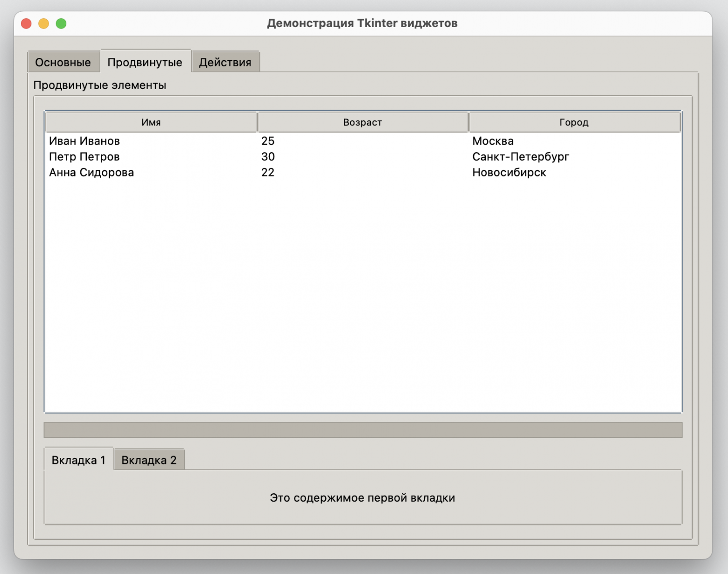Click the Продвинутые элементы frame label
The height and width of the screenshot is (574, 728).
[x=100, y=85]
